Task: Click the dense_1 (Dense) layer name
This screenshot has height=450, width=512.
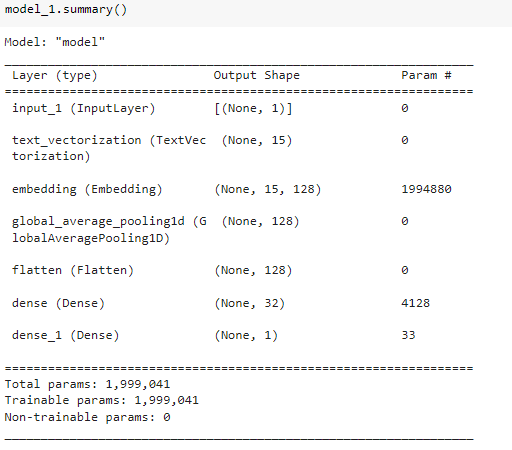Action: tap(65, 335)
